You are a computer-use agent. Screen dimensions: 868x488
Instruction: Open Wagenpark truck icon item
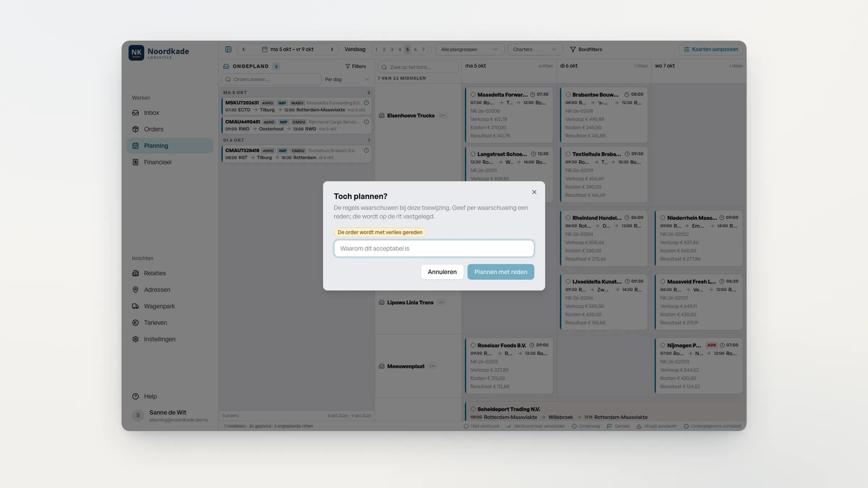(170, 306)
